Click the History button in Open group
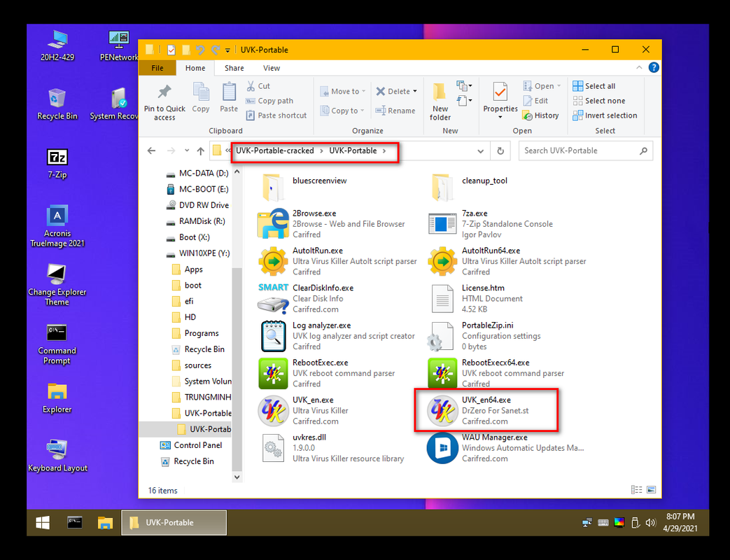Screen dimensions: 730x560 540,115
